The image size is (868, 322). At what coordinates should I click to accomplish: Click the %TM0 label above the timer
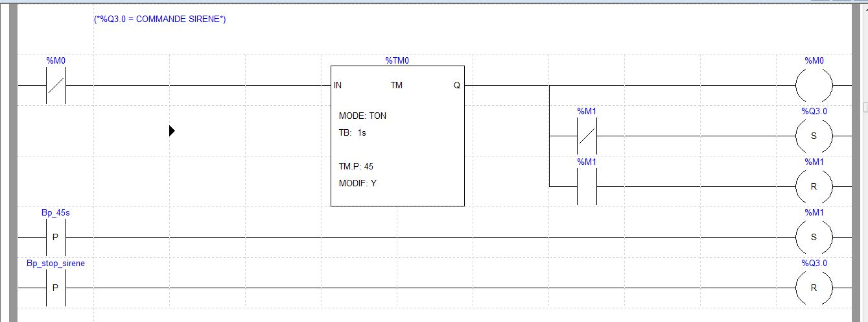(x=397, y=60)
